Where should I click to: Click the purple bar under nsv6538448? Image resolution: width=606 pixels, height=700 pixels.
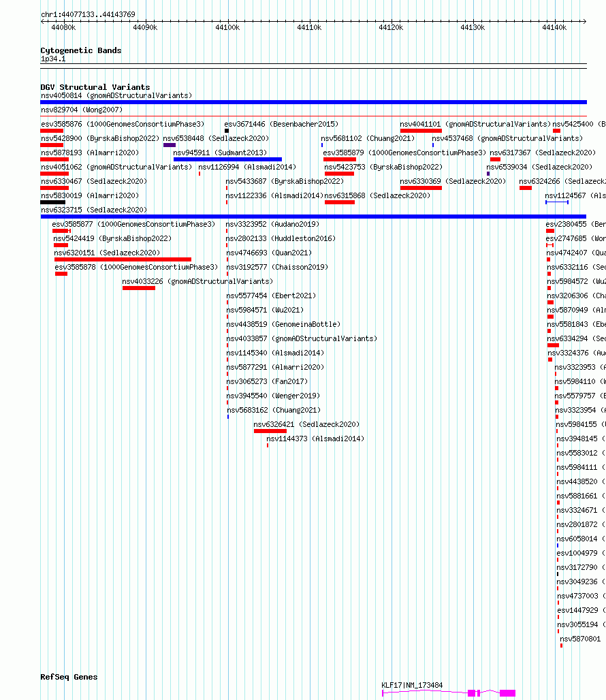click(x=170, y=145)
